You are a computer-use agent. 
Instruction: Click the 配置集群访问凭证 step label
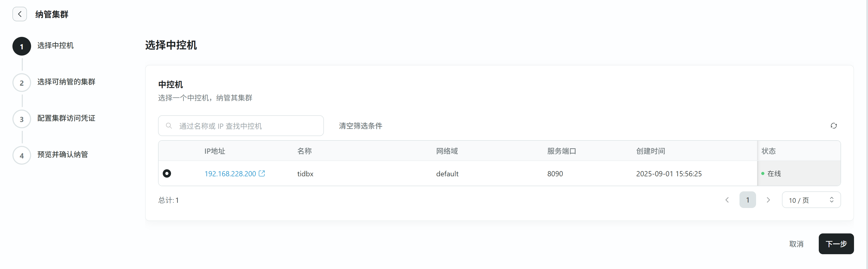(66, 118)
